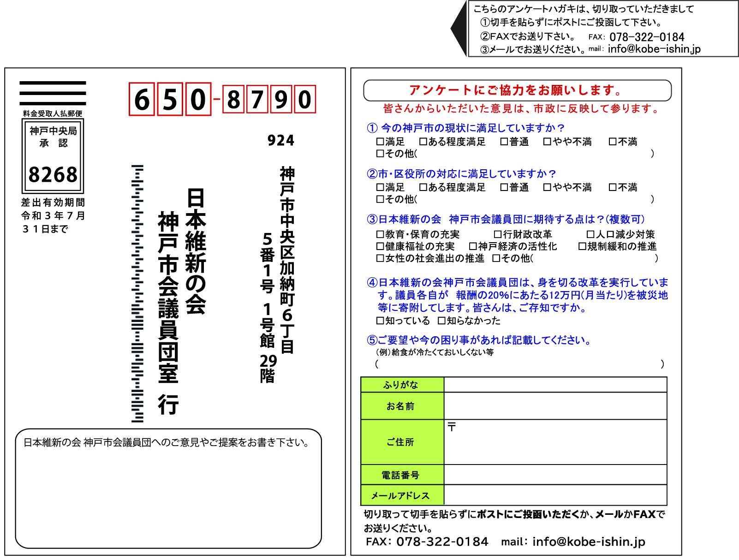This screenshot has width=739, height=560.
Task: Tick 健康福祉の充実 checkbox
Action: (x=380, y=246)
